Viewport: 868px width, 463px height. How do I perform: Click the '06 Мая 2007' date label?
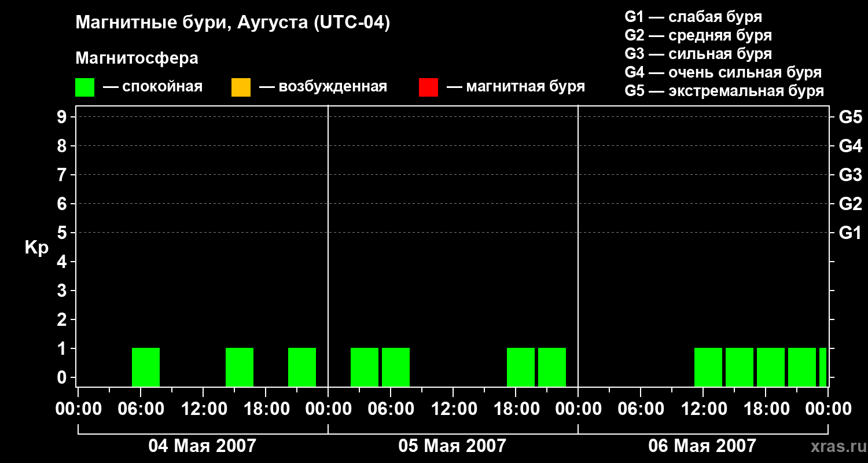click(702, 446)
